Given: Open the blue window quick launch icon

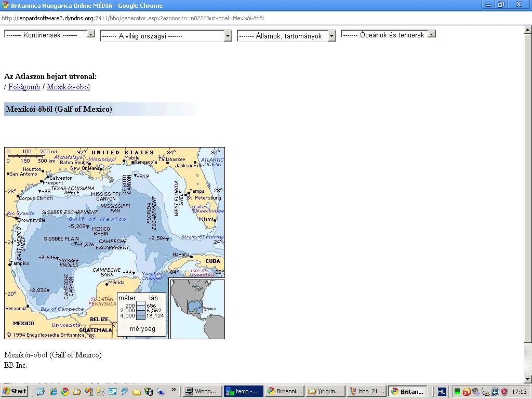Looking at the screenshot, I should click(x=113, y=392).
